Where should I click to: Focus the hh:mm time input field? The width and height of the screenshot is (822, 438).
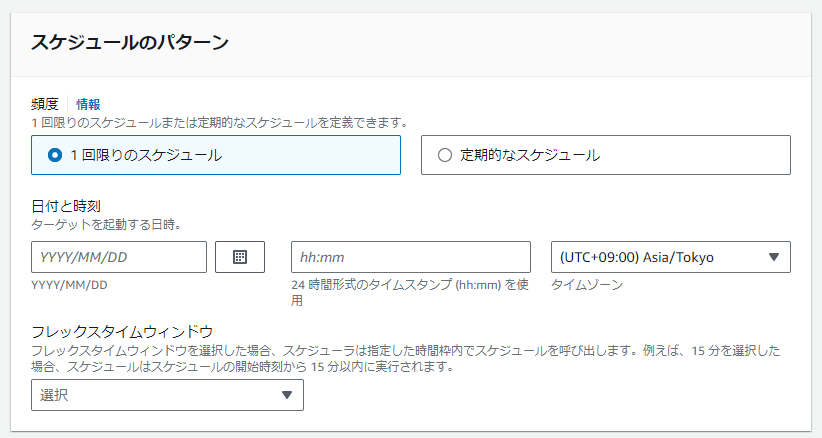pos(411,257)
